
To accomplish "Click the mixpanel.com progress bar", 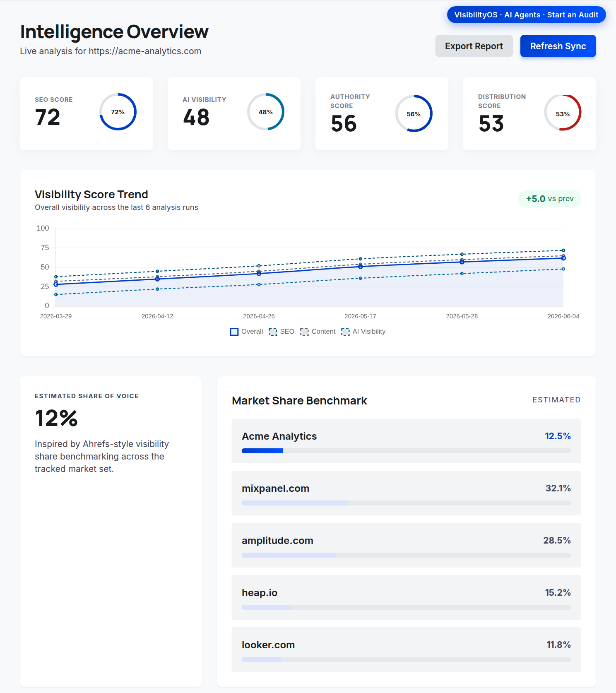I will pyautogui.click(x=407, y=503).
